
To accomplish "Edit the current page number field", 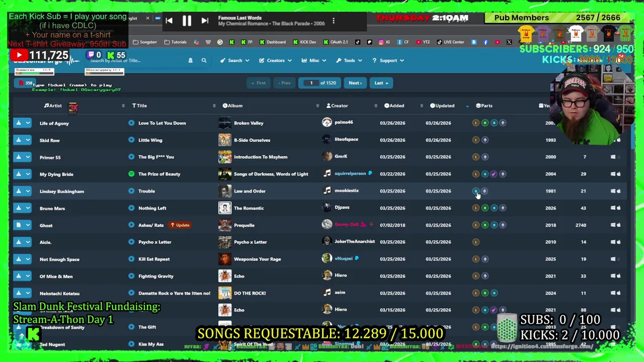I will [311, 83].
